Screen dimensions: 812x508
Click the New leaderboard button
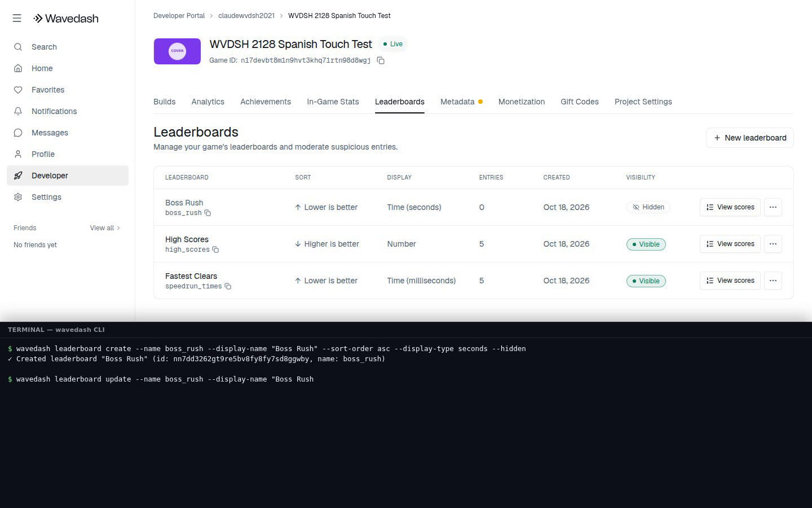[x=750, y=138]
